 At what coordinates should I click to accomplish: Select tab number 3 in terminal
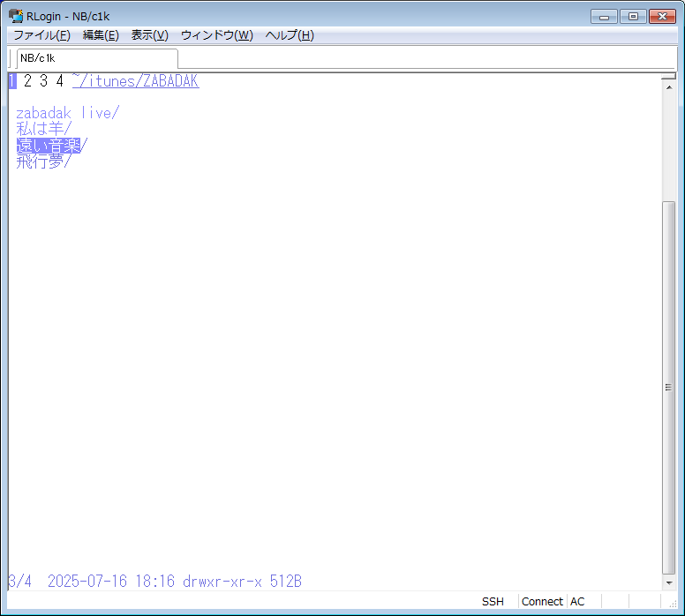pyautogui.click(x=43, y=81)
